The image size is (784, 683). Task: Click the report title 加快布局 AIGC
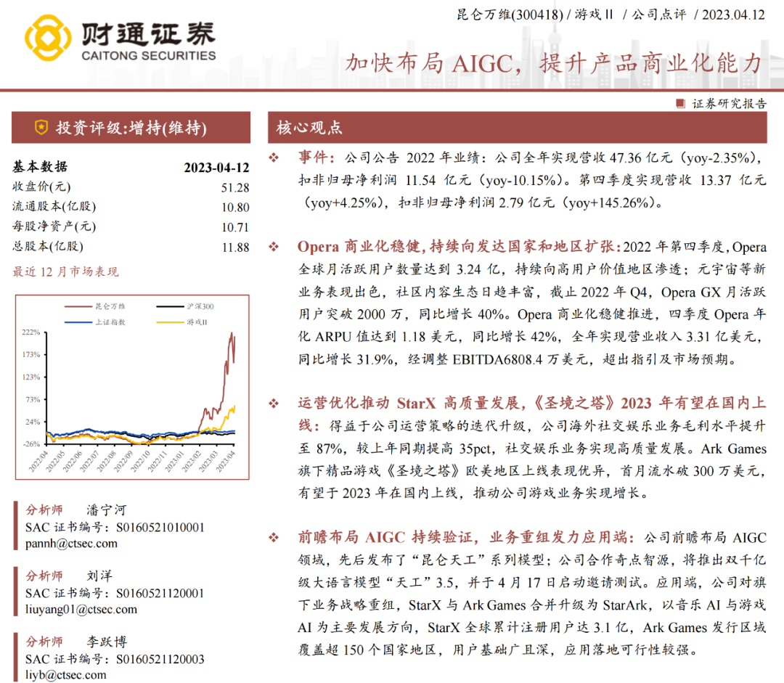click(554, 63)
